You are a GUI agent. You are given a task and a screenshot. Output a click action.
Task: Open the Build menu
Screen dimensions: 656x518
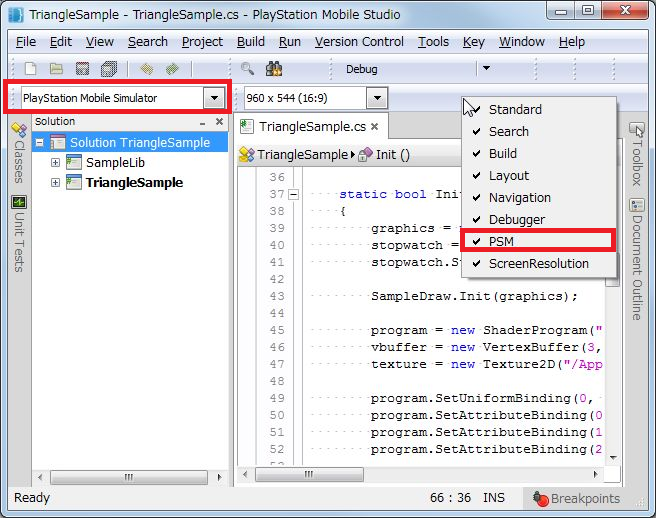(251, 42)
